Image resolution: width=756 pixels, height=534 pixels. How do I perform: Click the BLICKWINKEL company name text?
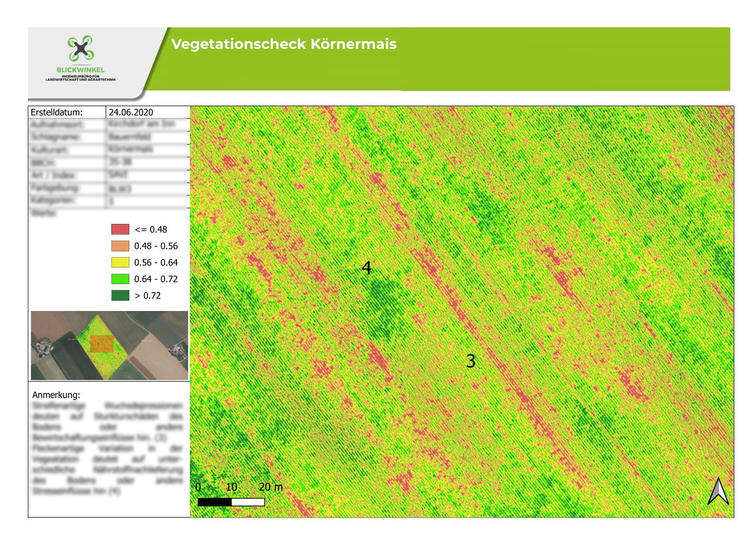coord(81,70)
